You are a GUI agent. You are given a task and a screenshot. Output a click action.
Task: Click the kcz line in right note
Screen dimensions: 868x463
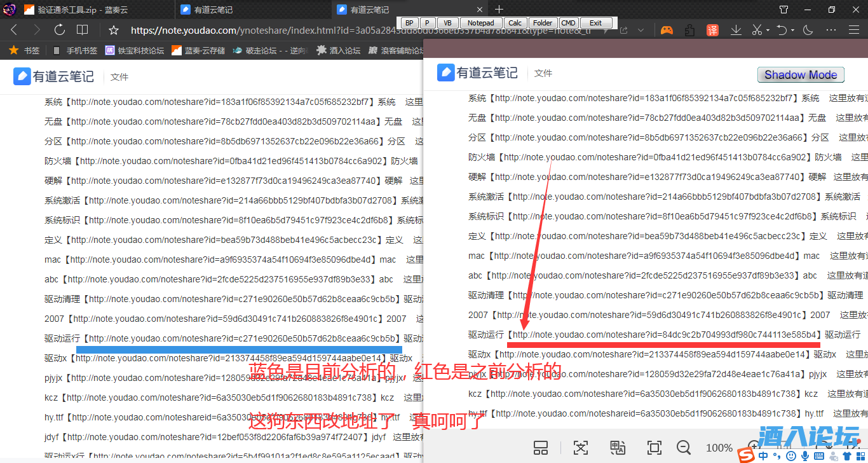tap(668, 394)
